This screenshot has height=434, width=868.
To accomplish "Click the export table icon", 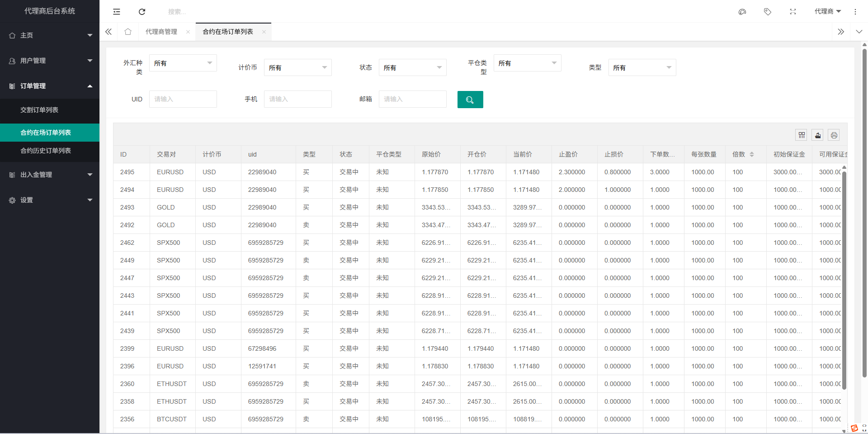I will [x=818, y=135].
